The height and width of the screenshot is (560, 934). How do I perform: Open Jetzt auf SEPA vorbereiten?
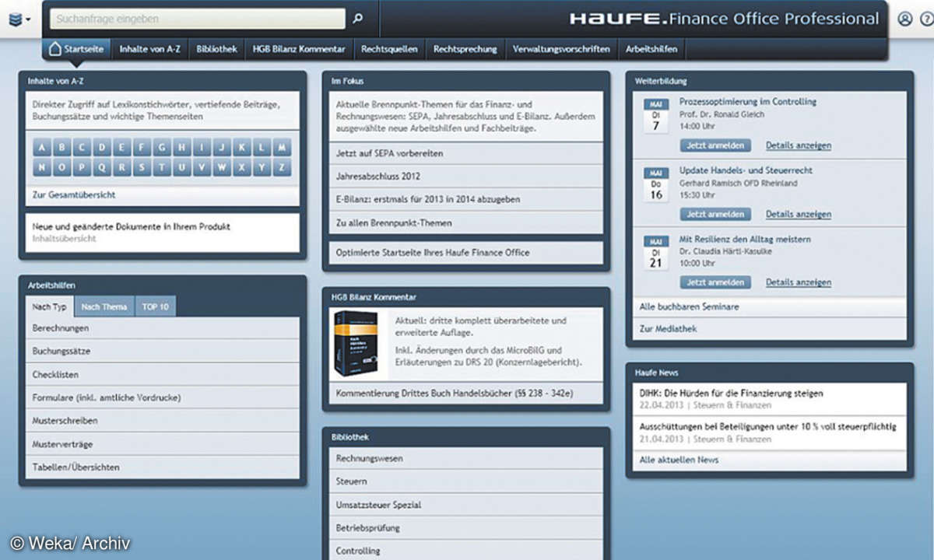(465, 153)
